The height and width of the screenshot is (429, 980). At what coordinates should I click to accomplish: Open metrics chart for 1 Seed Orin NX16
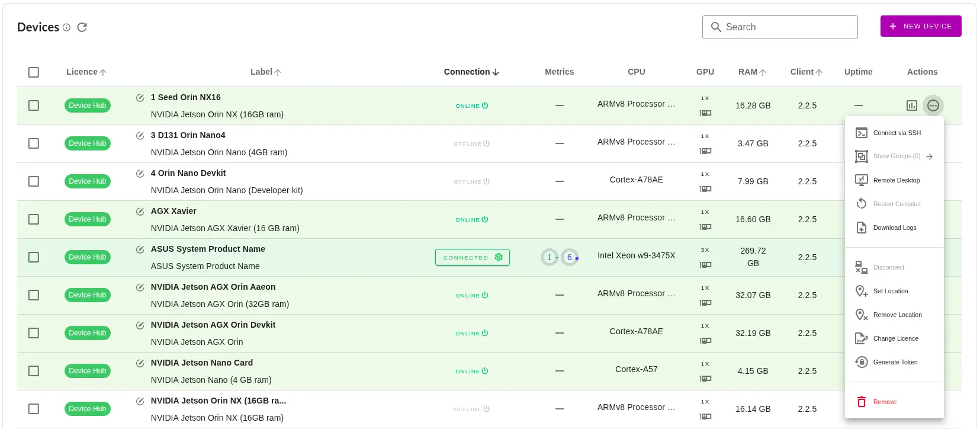coord(911,105)
